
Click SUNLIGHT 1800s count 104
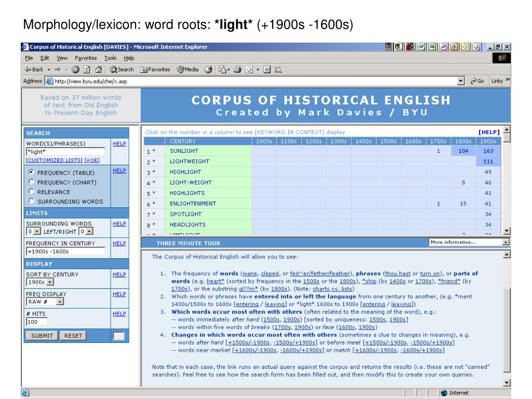[463, 151]
